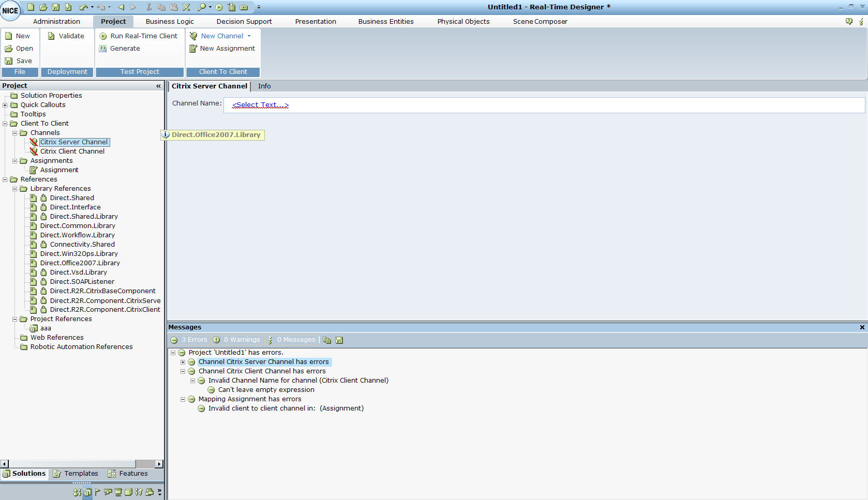
Task: Click the camera snapshot icon in quick toolbar
Action: coord(244,7)
